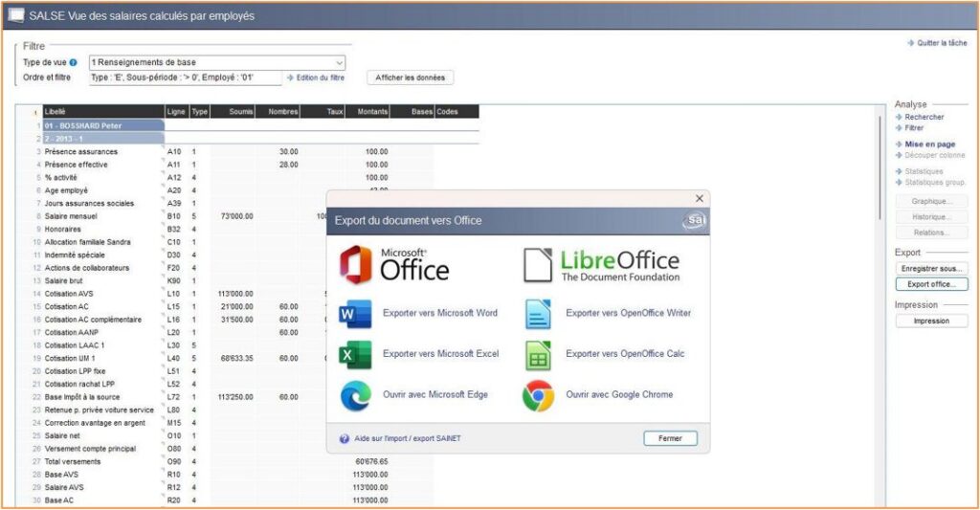Click the OpenOffice Writer icon

[538, 314]
